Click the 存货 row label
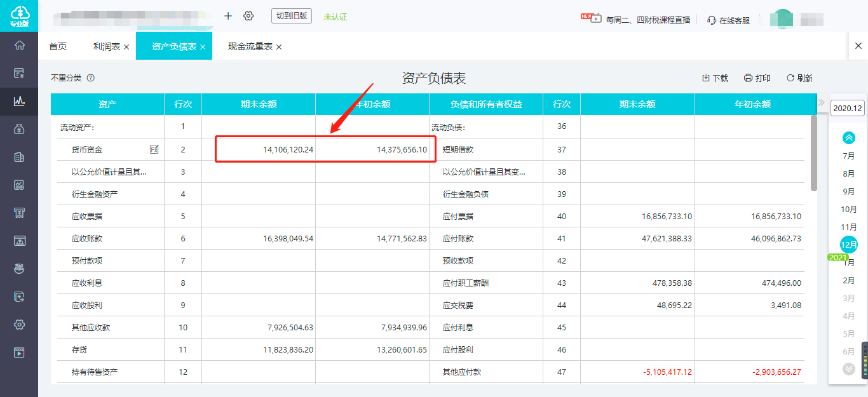Viewport: 868px width, 397px height. click(79, 350)
